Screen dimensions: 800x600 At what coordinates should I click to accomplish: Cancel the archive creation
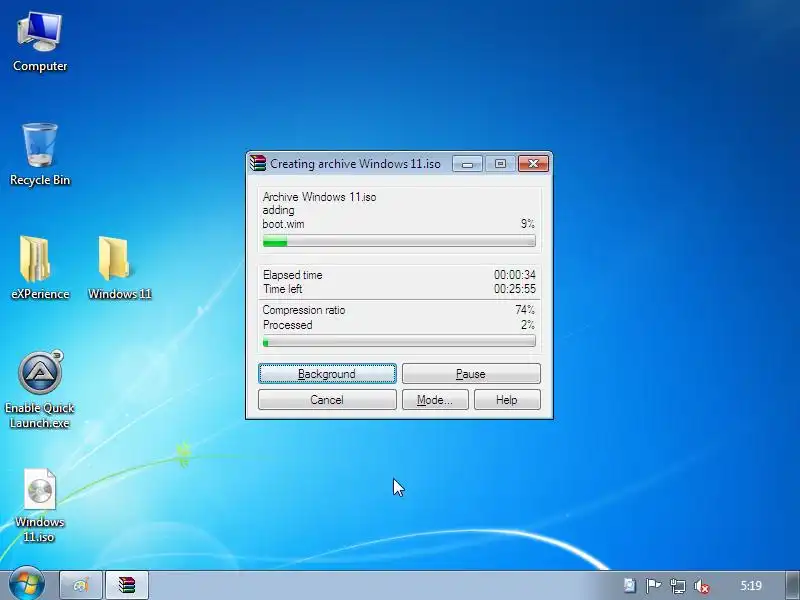coord(327,399)
